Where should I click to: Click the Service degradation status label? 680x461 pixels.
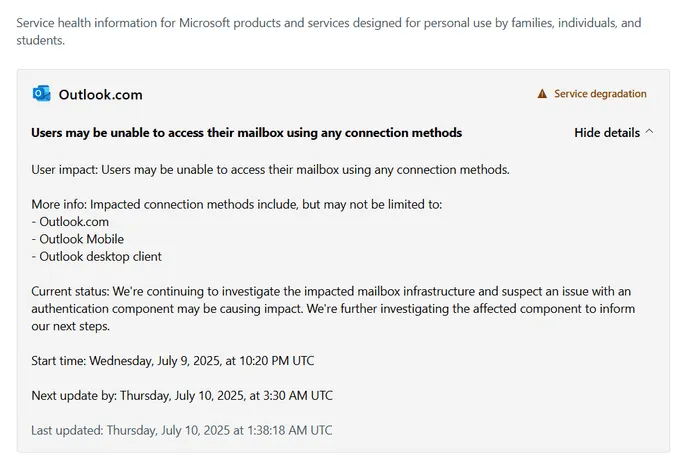(600, 94)
